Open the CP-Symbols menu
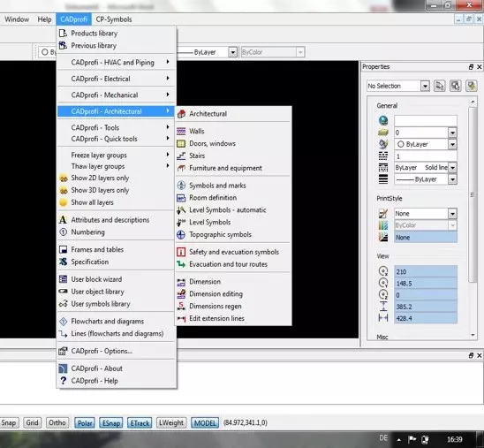 point(114,19)
